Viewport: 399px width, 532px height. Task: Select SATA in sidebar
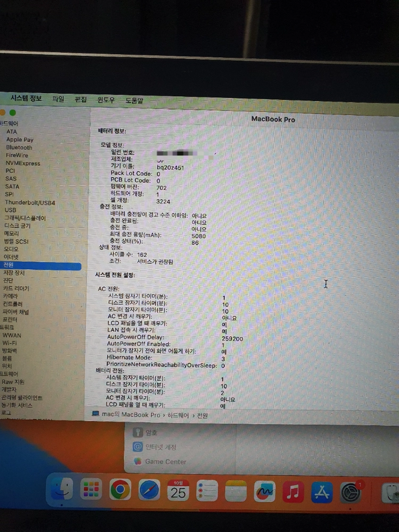click(12, 186)
